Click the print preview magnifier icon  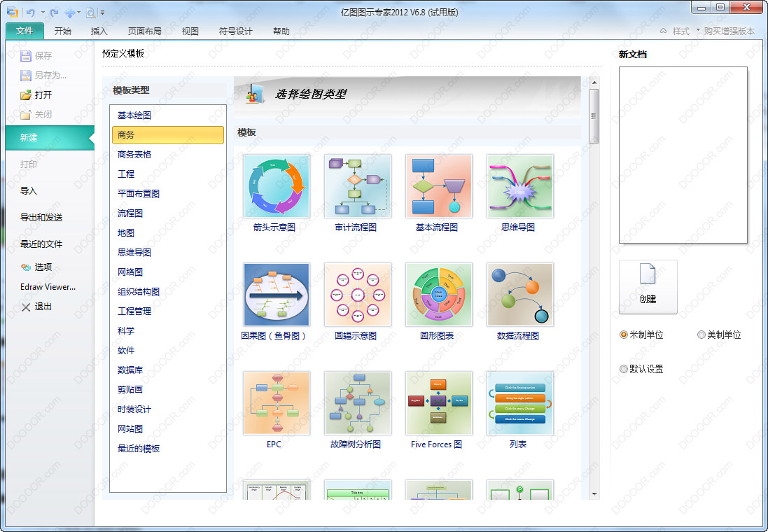click(x=90, y=12)
